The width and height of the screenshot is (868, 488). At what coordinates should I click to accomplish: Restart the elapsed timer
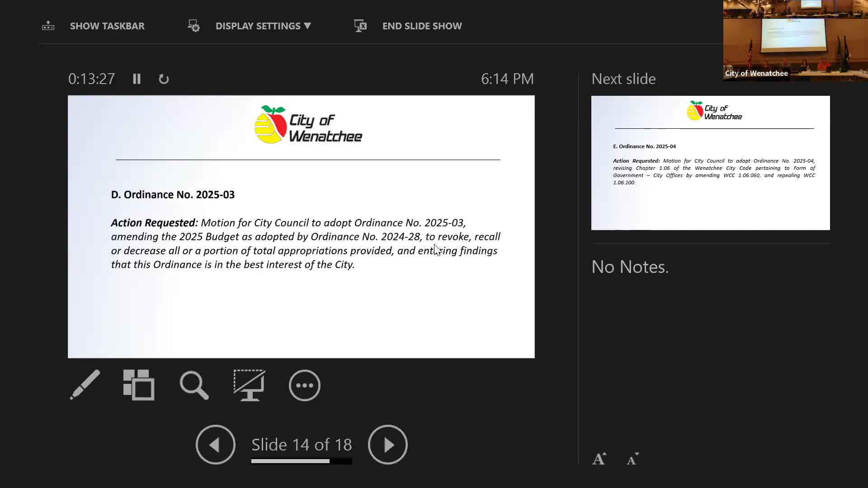(x=164, y=79)
